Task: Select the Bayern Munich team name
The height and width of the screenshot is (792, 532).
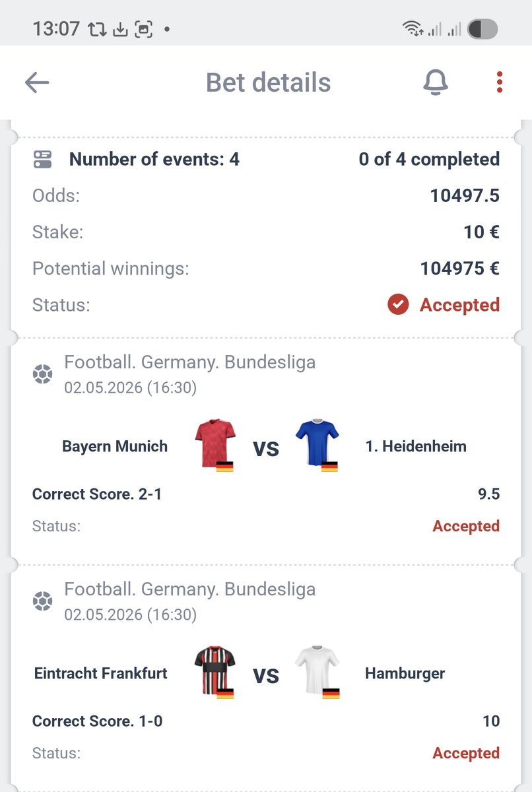Action: point(115,446)
